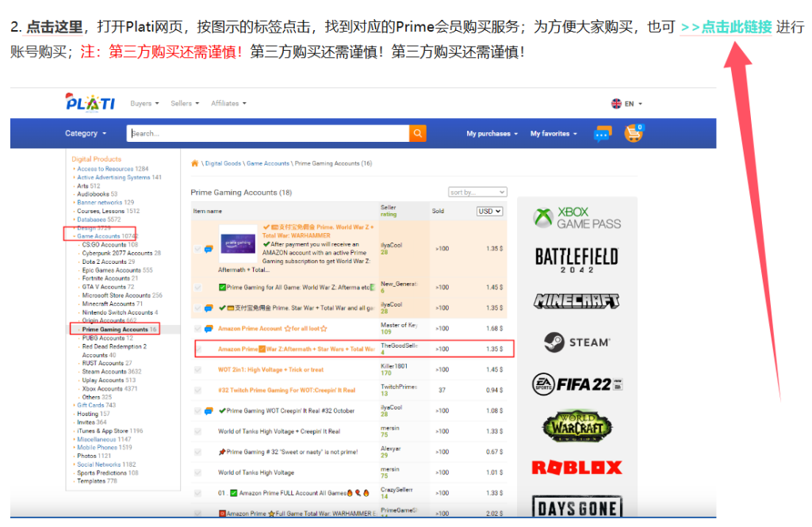The image size is (812, 527).
Task: Click seller Killer1801
Action: click(x=394, y=366)
